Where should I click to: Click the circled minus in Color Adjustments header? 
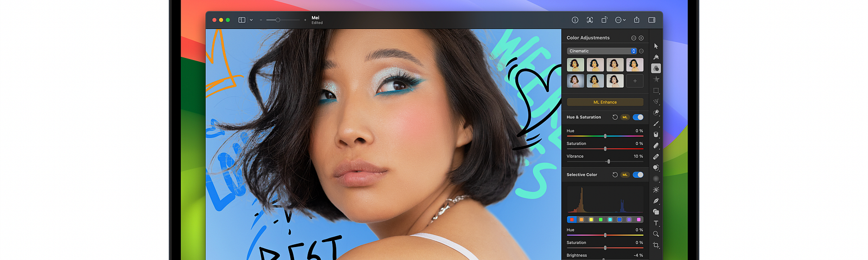click(634, 38)
